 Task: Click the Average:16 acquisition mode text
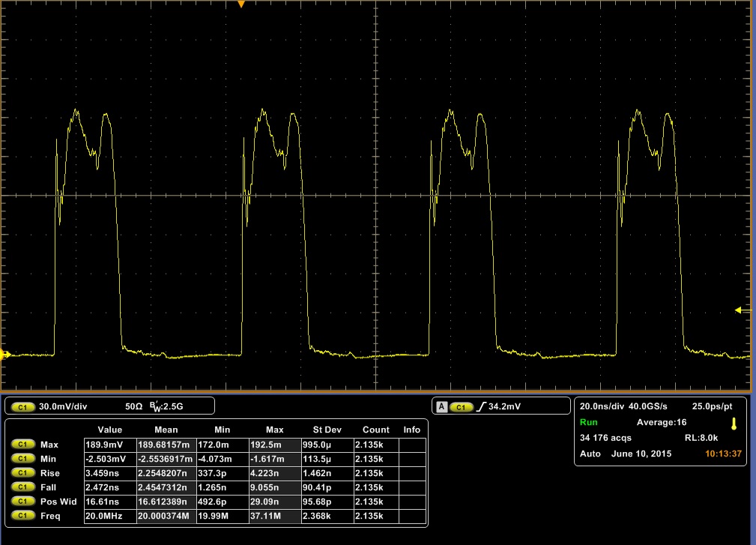(661, 423)
